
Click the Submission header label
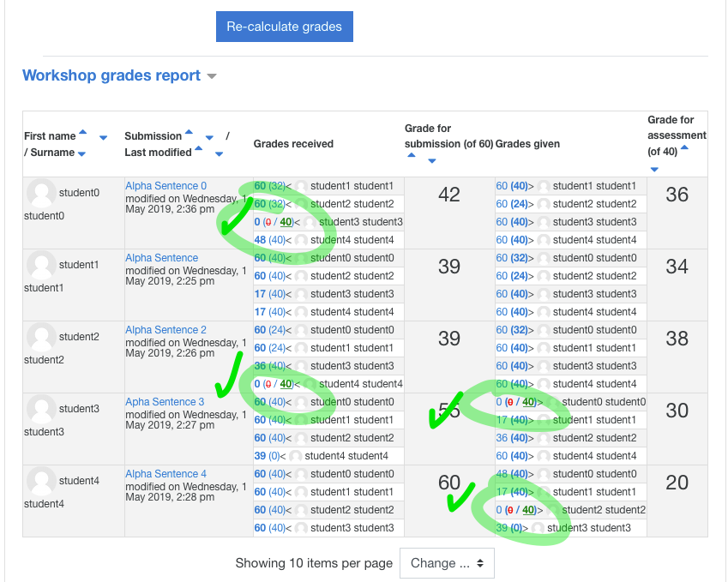coord(153,136)
